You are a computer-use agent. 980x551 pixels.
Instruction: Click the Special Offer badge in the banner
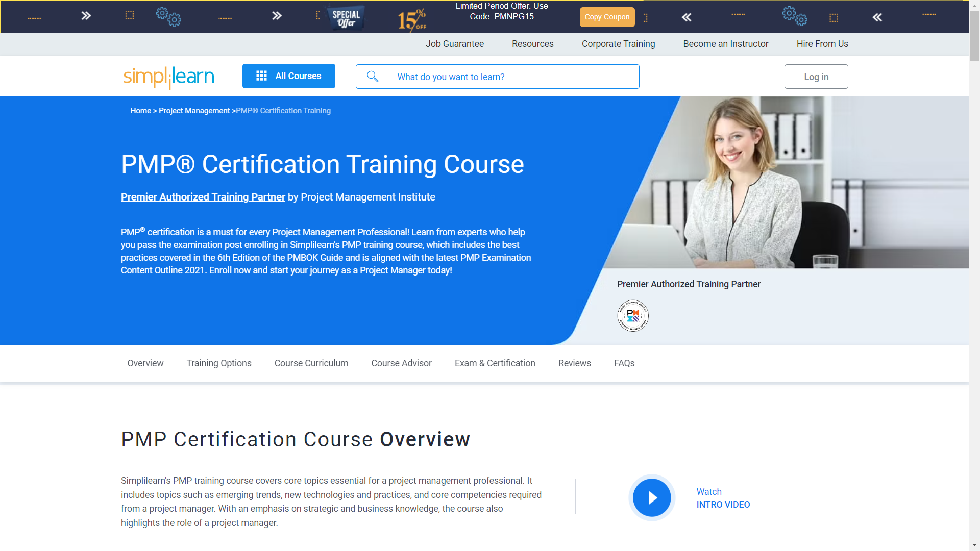point(345,16)
